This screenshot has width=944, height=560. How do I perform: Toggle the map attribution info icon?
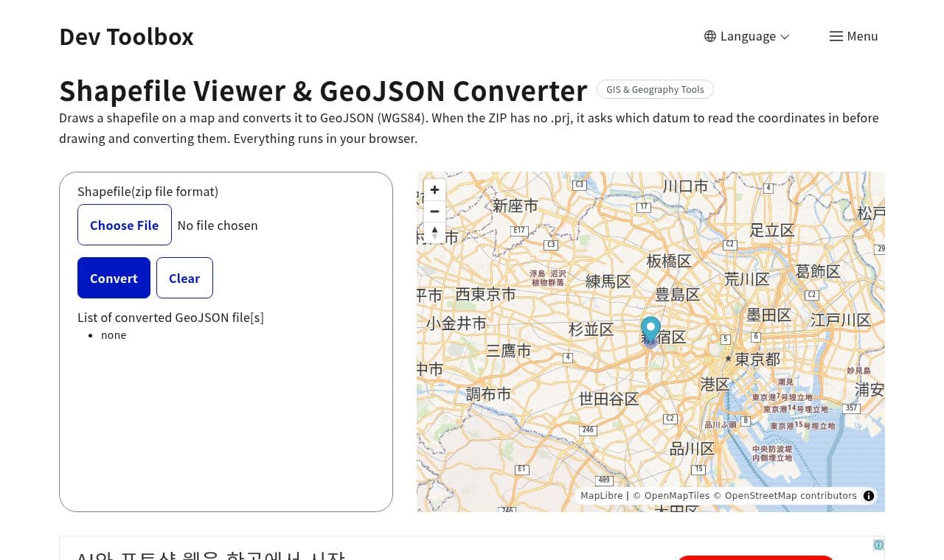tap(869, 496)
